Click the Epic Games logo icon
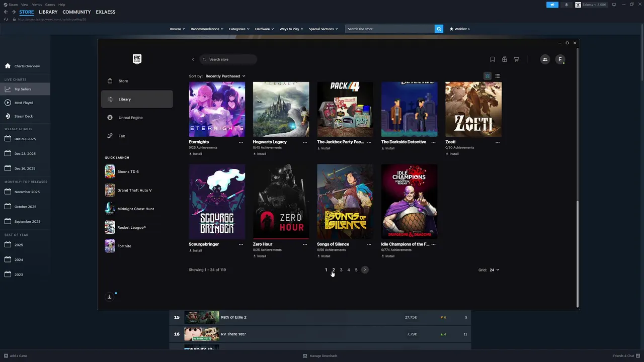The height and width of the screenshot is (362, 644). tap(137, 59)
